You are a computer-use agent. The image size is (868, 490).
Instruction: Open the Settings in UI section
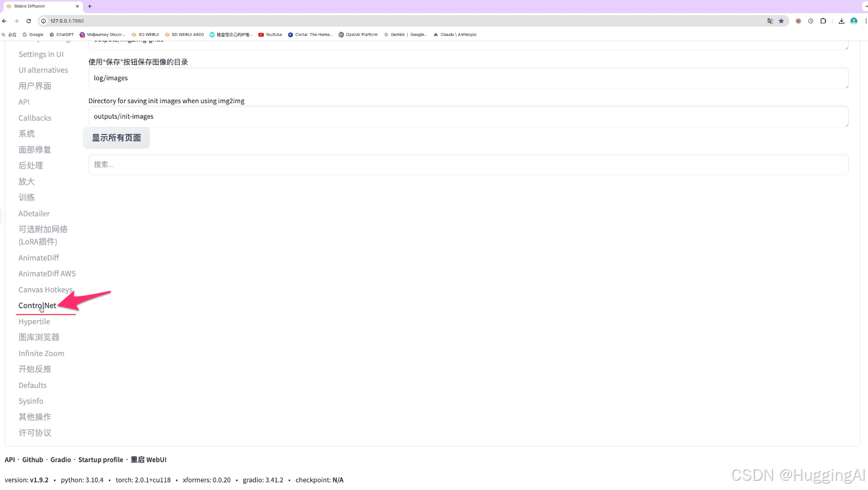[41, 55]
